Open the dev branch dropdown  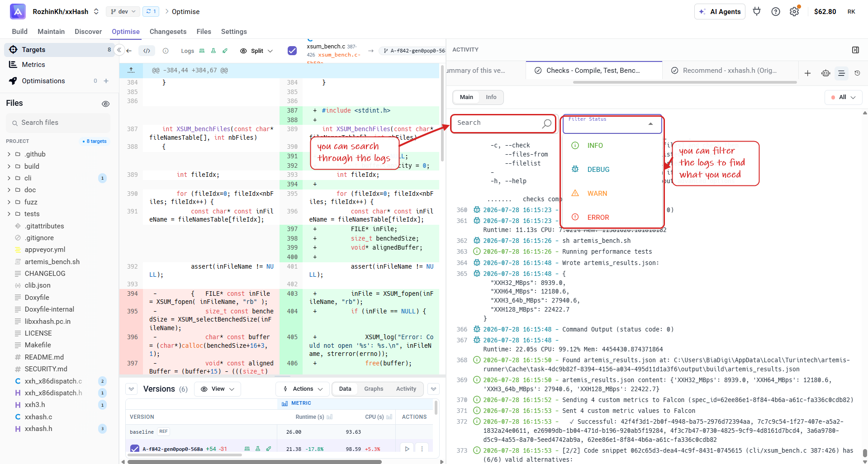point(123,11)
